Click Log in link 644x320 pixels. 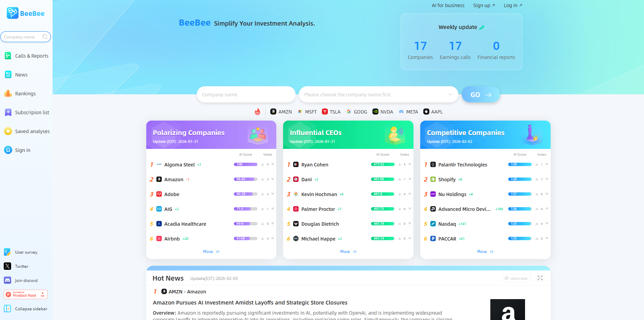click(x=513, y=5)
